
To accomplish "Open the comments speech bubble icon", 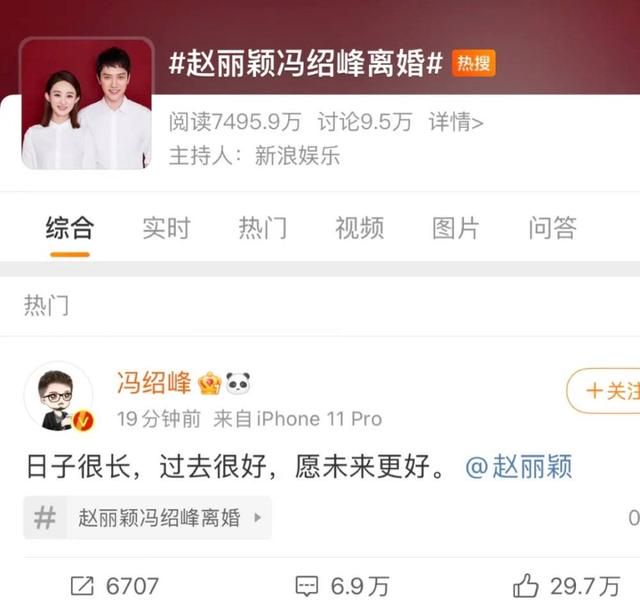I will pos(307,586).
